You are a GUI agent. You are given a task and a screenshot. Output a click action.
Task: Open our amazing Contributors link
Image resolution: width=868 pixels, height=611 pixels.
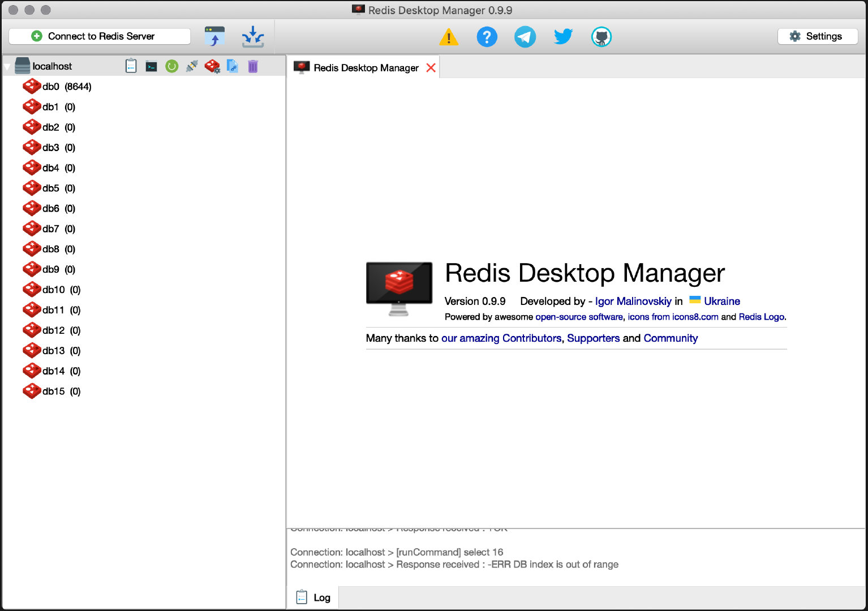(501, 338)
